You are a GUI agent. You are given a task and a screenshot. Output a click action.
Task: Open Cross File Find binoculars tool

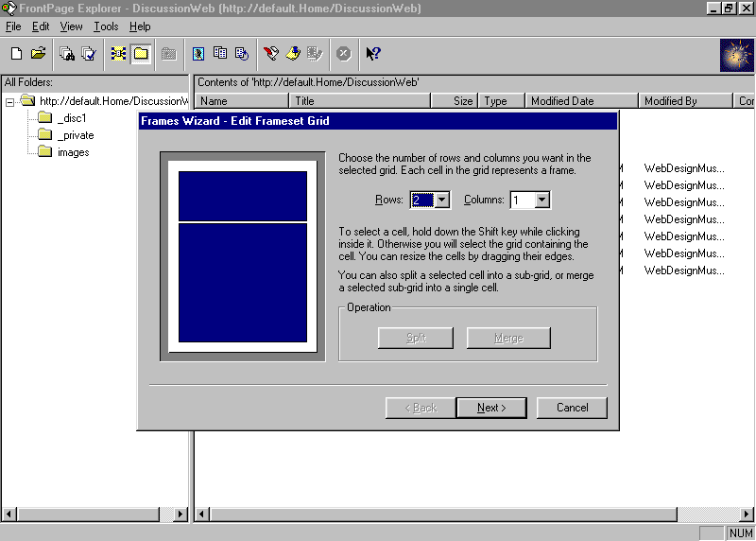(67, 54)
